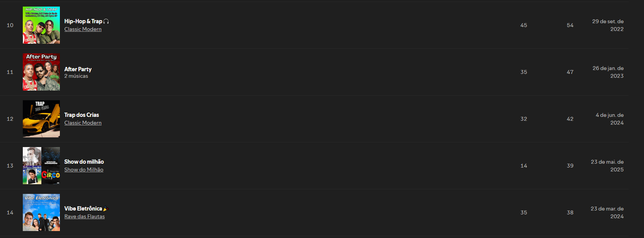Click the Trap dos Crias cover art
This screenshot has width=644, height=238.
[41, 119]
